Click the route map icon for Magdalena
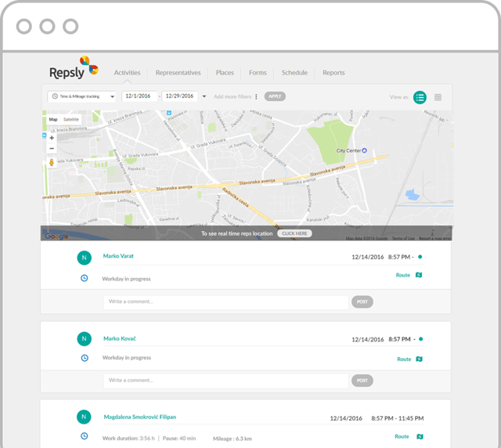 point(420,436)
